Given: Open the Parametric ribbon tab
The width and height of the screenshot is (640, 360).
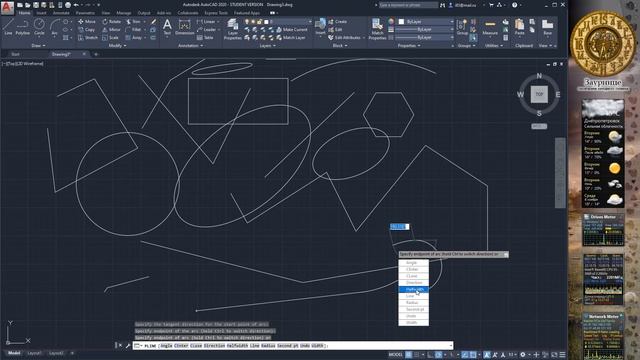Looking at the screenshot, I should point(85,13).
